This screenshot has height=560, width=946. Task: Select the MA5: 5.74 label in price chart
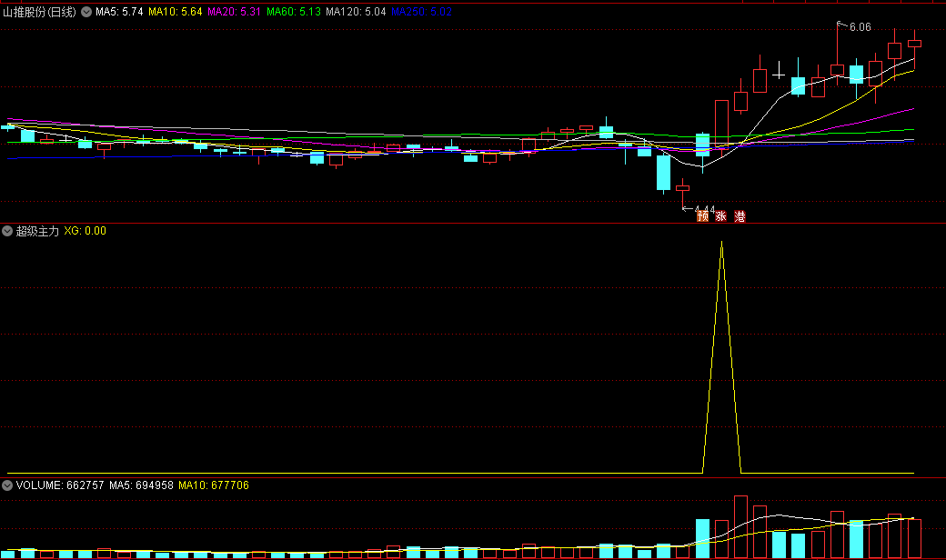pos(119,12)
